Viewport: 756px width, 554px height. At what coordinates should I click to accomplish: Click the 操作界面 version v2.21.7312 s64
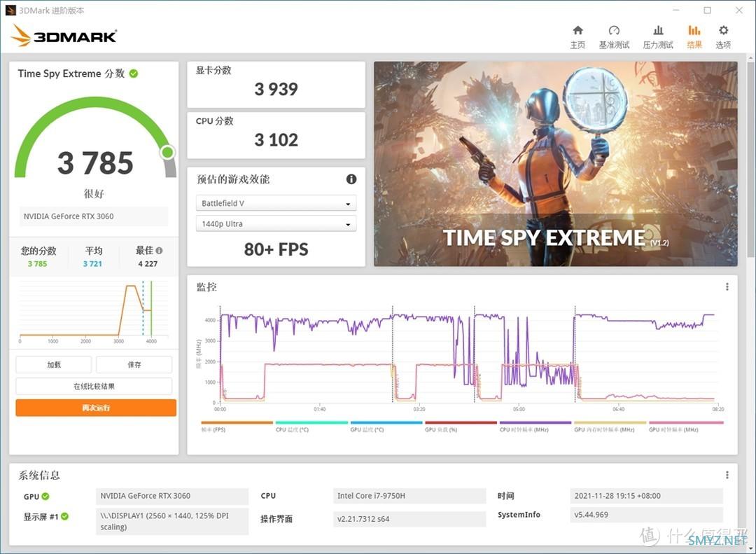coord(409,519)
